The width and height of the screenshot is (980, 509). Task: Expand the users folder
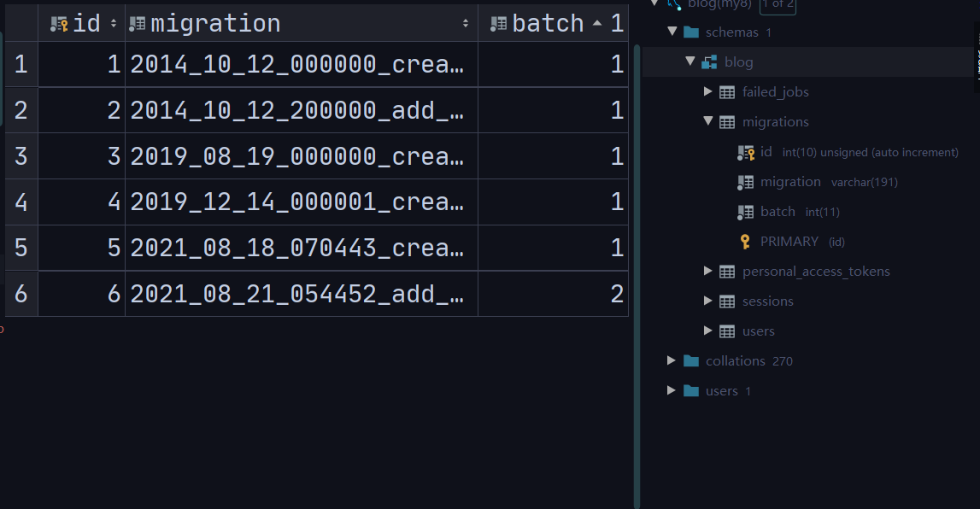click(672, 390)
